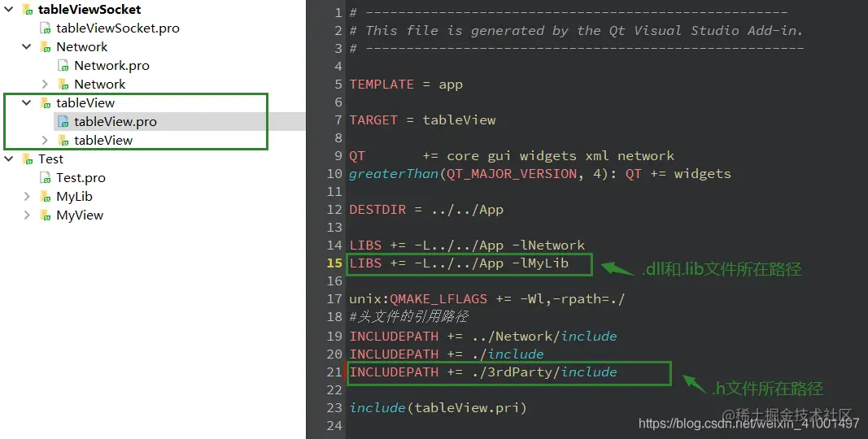Image resolution: width=868 pixels, height=439 pixels.
Task: Select the nested tableView folder label
Action: (x=103, y=141)
